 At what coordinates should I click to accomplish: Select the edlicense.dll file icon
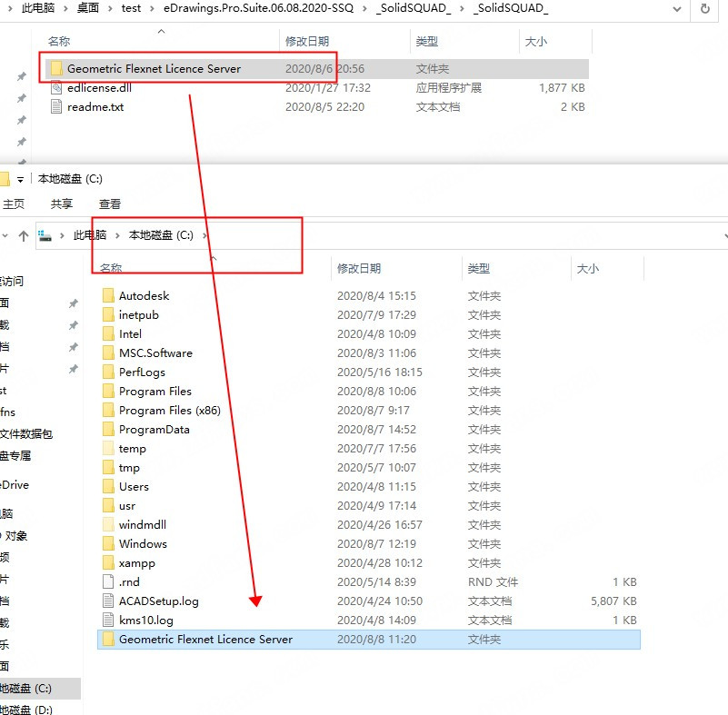[x=56, y=88]
